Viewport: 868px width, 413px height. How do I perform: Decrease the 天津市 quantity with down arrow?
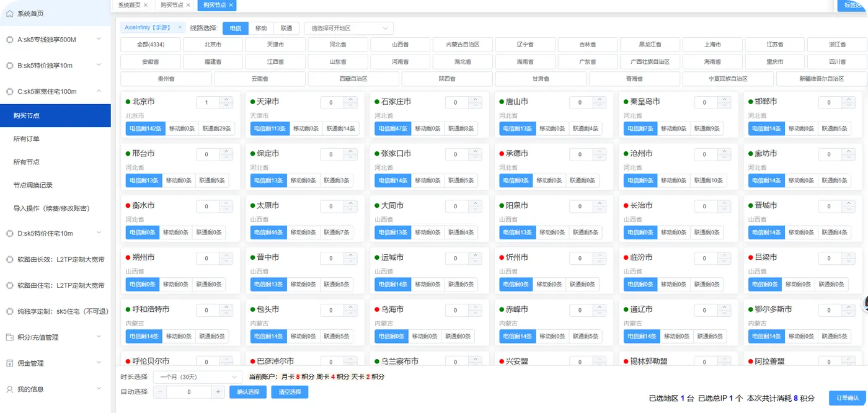tap(351, 105)
